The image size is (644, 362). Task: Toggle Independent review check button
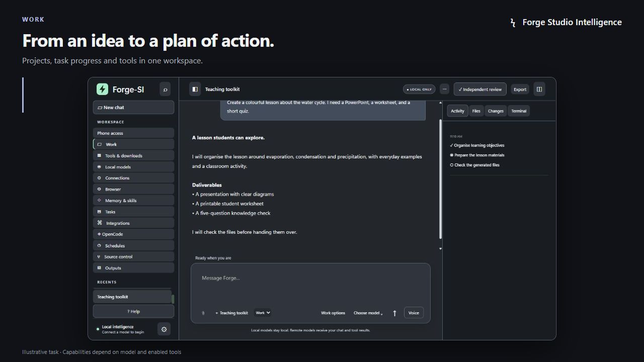point(480,89)
